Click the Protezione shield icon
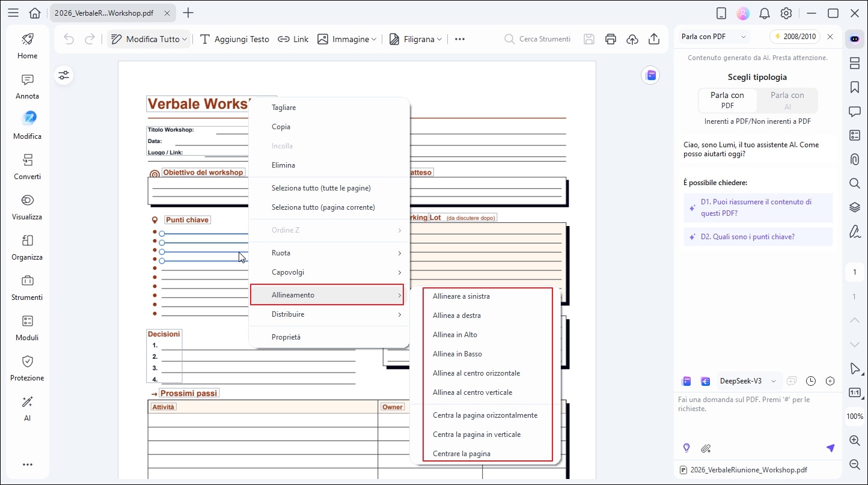Screen dimensions: 868x485 (27, 362)
